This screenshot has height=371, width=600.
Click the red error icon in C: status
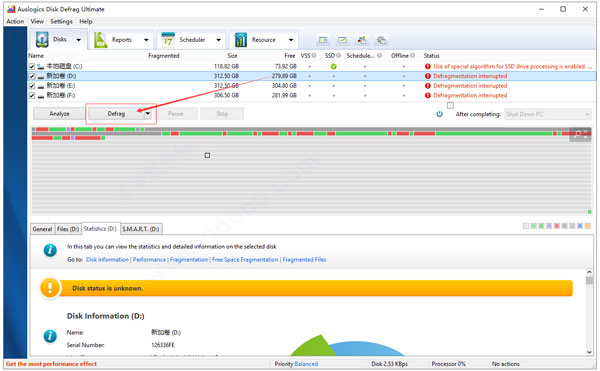(428, 66)
